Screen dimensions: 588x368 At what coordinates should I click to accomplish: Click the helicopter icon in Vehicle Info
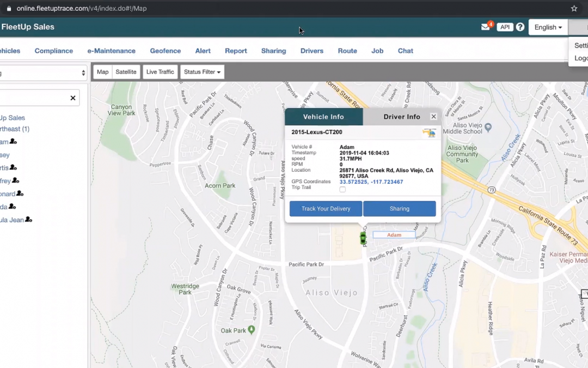(430, 132)
